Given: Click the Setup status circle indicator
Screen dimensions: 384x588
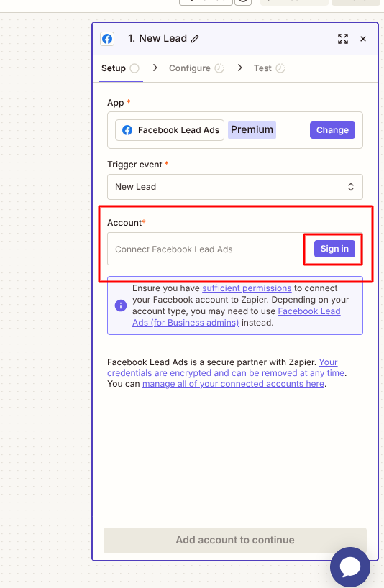Looking at the screenshot, I should [134, 68].
